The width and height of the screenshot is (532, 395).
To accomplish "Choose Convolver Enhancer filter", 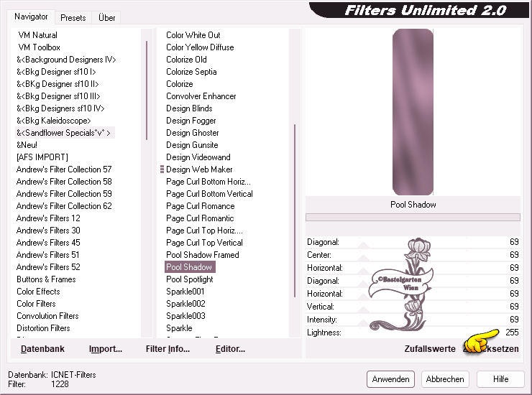I will click(201, 96).
